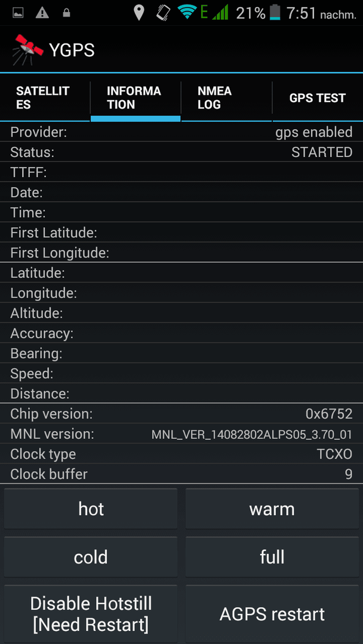Tap the MNL version row
This screenshot has height=644, width=363.
(181, 434)
